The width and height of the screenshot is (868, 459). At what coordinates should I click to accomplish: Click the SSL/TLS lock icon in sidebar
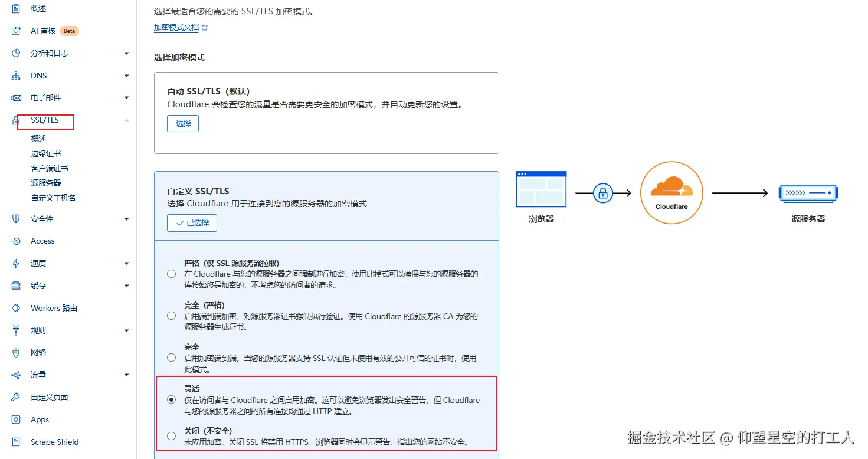(x=16, y=120)
